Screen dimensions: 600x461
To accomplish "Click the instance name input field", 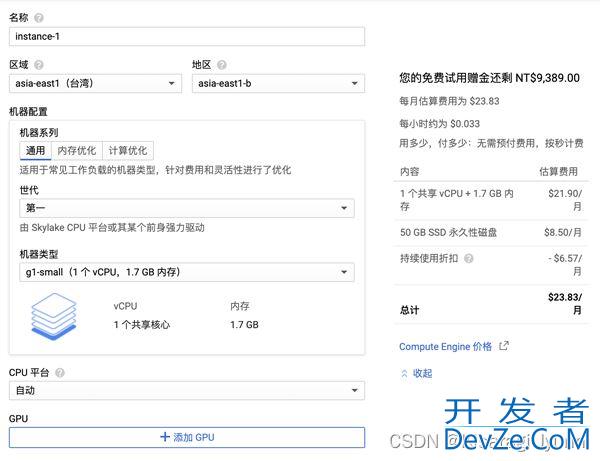I will point(187,37).
